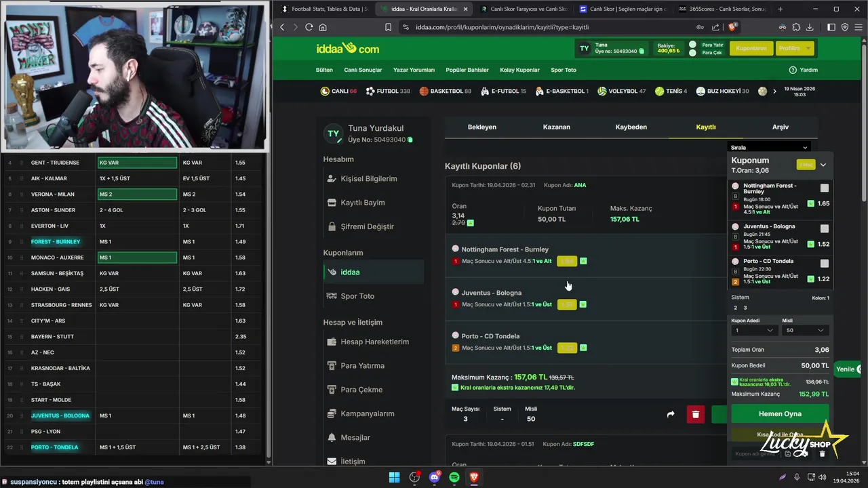Open Brave browser from taskbar
Screen dimensions: 868x488
pyautogui.click(x=474, y=477)
